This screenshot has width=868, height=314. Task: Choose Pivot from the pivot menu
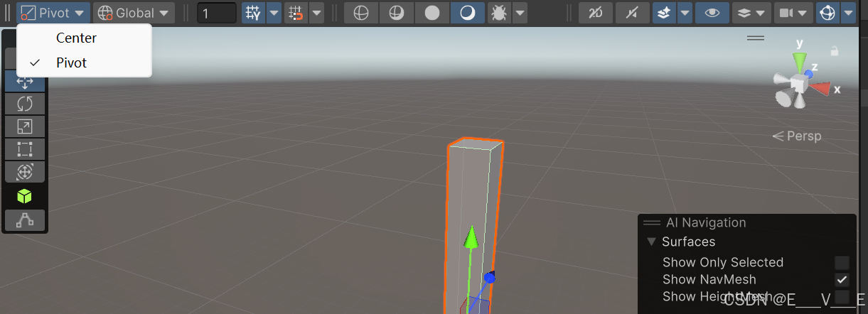(x=84, y=63)
